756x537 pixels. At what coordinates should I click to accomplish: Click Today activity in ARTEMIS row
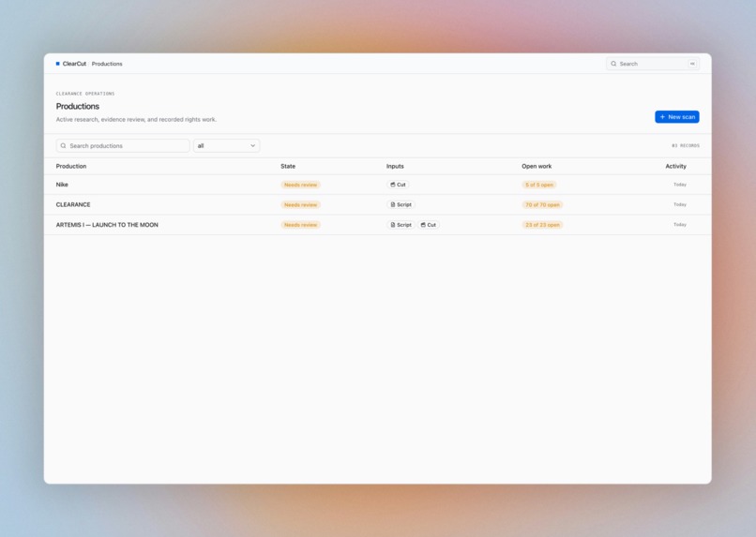pos(680,225)
